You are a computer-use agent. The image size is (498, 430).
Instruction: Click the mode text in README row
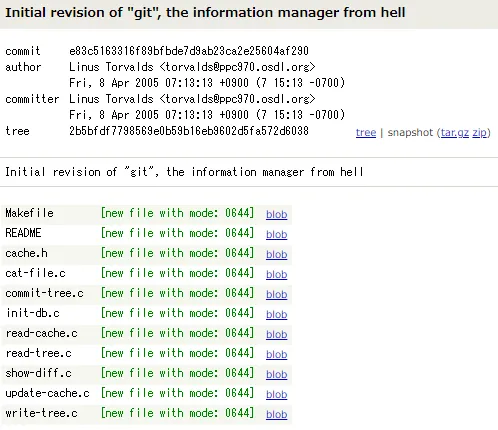pyautogui.click(x=177, y=233)
